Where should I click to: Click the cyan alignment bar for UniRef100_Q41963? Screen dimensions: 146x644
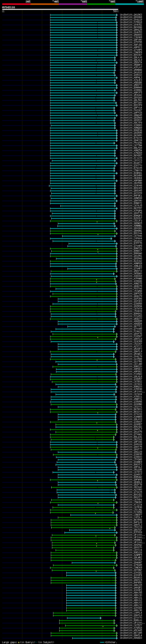coord(84,15)
